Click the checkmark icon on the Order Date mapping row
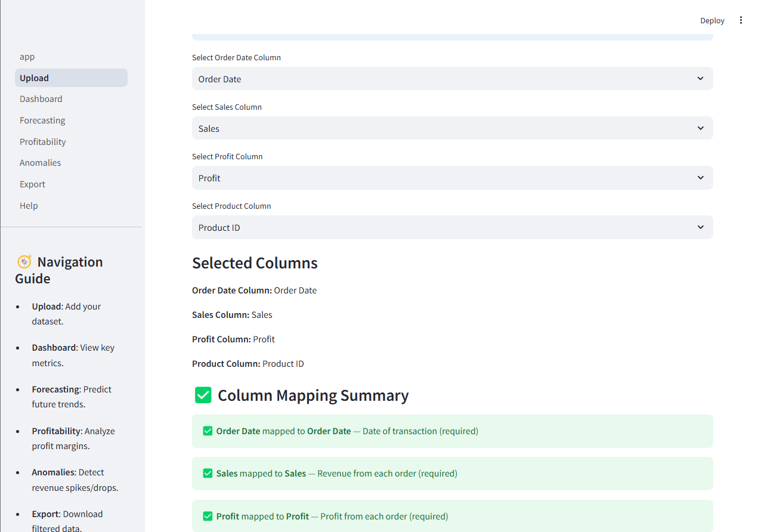 (x=207, y=431)
